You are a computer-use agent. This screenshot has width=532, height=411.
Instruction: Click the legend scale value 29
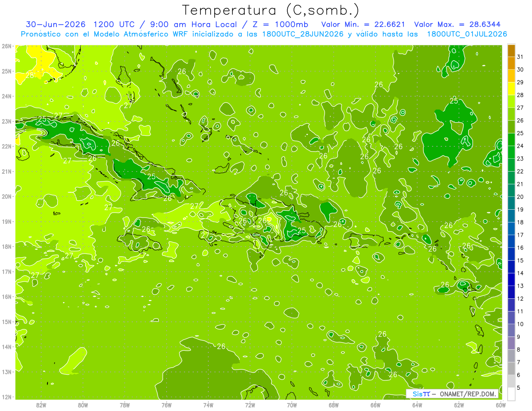(520, 82)
